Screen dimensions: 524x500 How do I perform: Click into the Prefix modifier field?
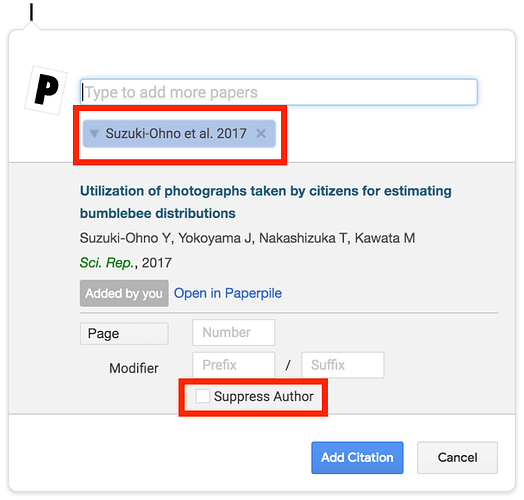pyautogui.click(x=234, y=365)
